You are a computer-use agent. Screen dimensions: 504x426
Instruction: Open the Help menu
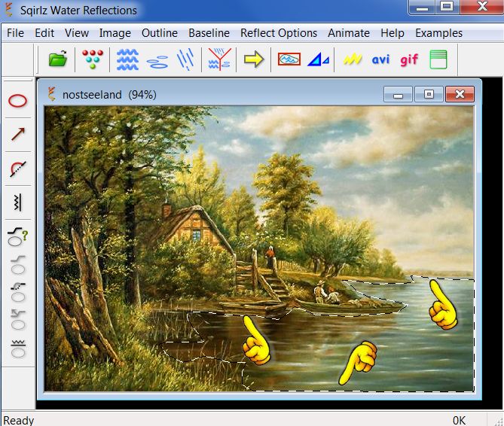click(x=393, y=33)
